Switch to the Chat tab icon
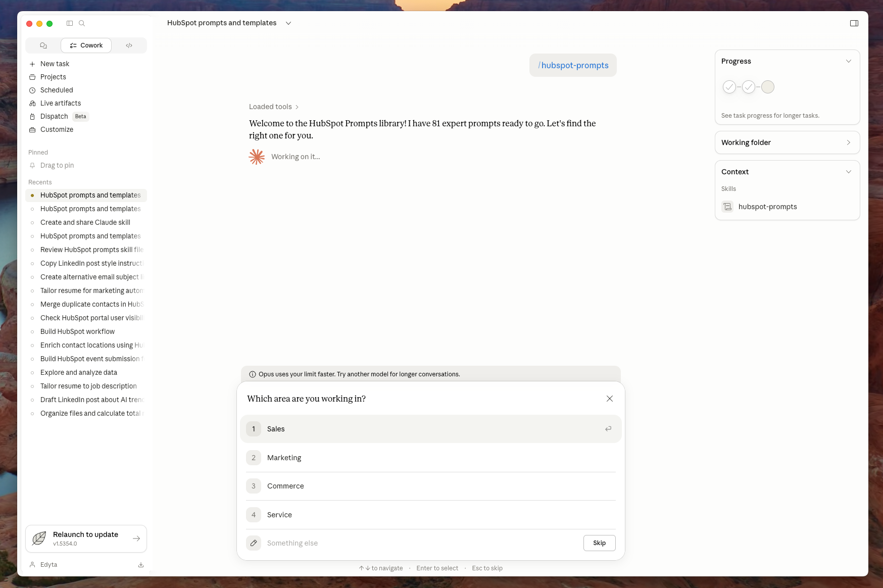The height and width of the screenshot is (588, 883). [x=43, y=45]
